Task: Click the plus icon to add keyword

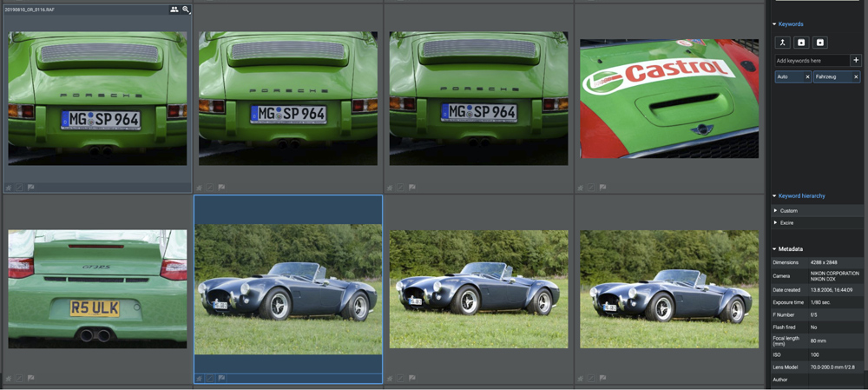Action: (856, 61)
